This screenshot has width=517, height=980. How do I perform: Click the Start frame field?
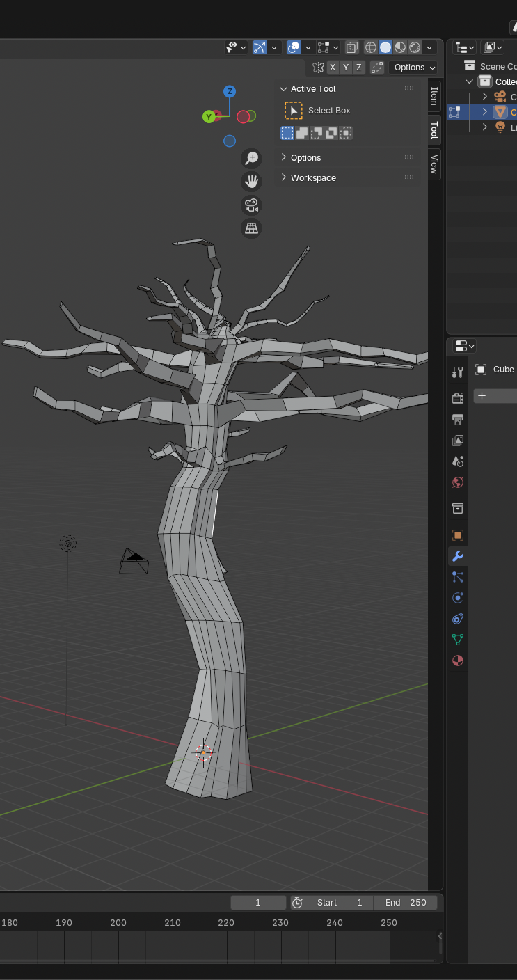(x=339, y=902)
